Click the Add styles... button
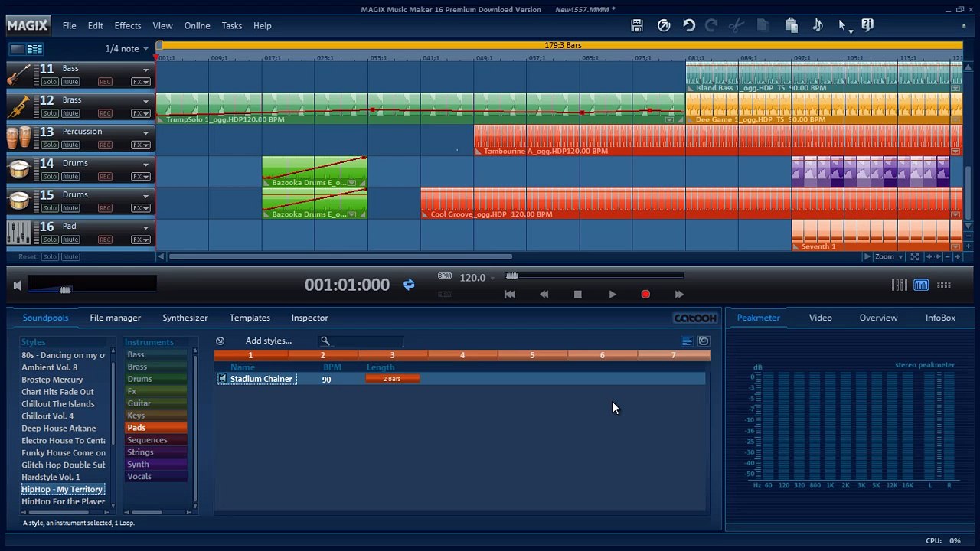Image resolution: width=980 pixels, height=551 pixels. click(x=268, y=341)
